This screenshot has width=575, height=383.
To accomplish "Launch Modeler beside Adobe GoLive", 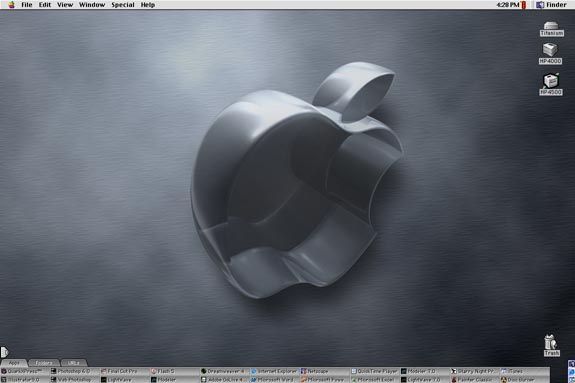I will point(174,379).
